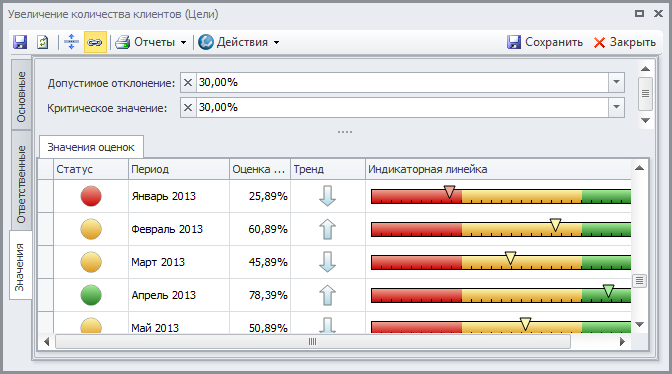The image size is (672, 374).
Task: Click the yellow status circle for Март 2013
Action: point(91,262)
